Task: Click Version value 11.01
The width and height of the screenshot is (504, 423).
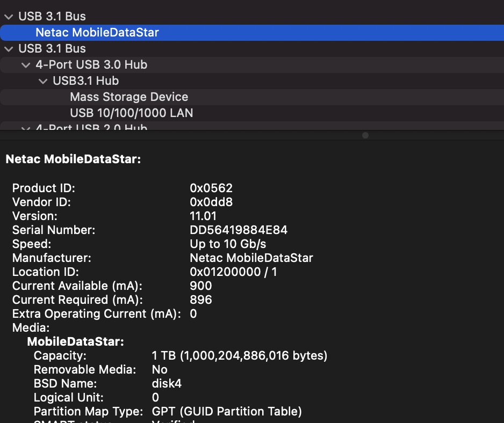Action: [x=203, y=216]
